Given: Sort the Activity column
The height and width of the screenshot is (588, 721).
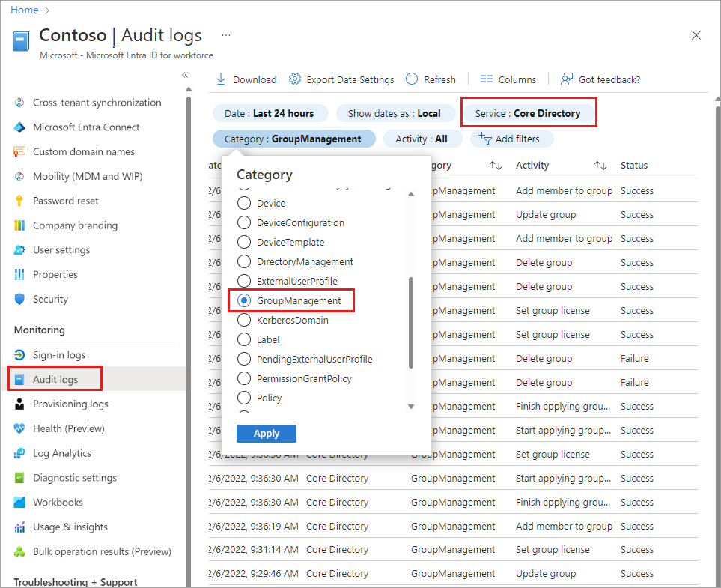Looking at the screenshot, I should pos(600,165).
